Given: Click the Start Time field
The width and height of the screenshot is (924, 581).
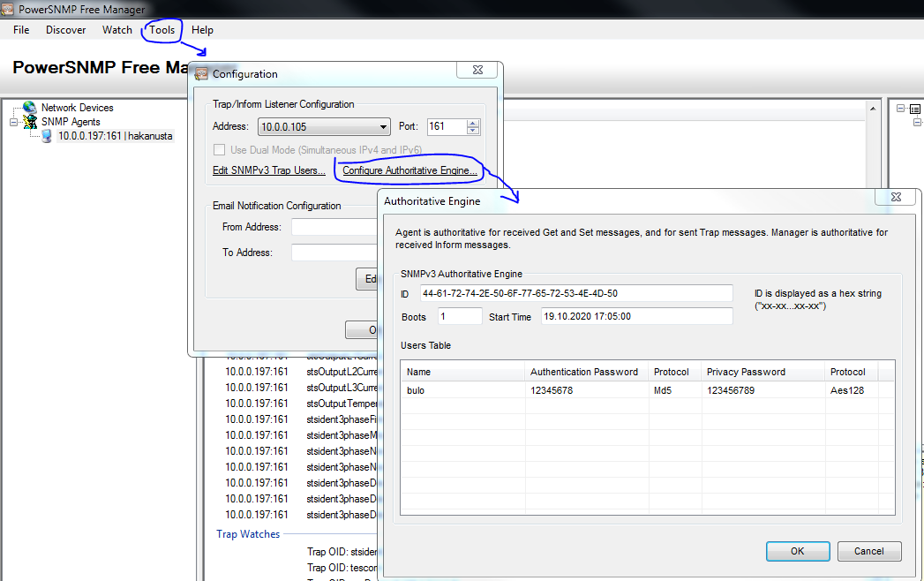Looking at the screenshot, I should point(636,316).
